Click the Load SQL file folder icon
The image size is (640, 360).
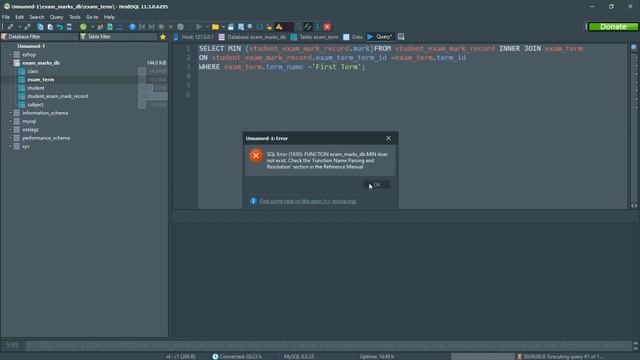(215, 27)
